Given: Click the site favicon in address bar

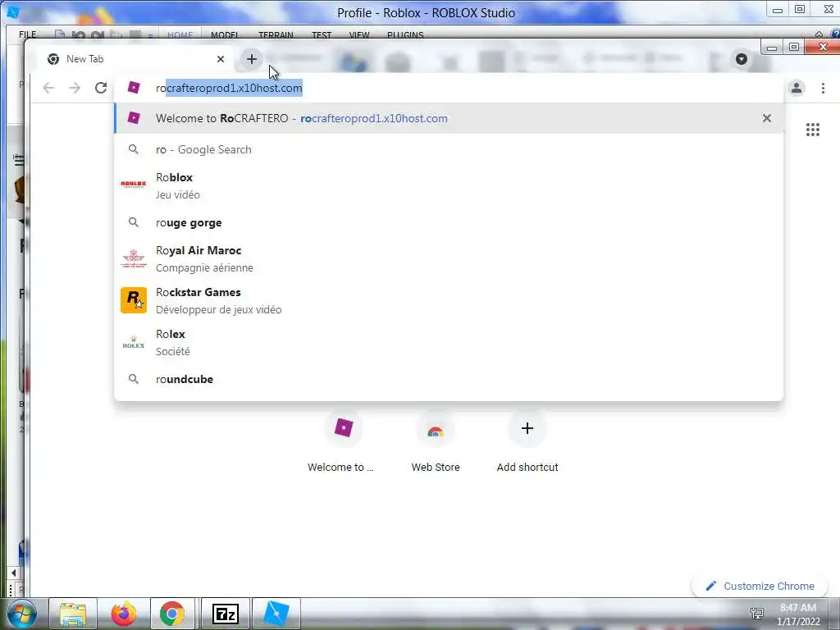Looking at the screenshot, I should [x=134, y=88].
